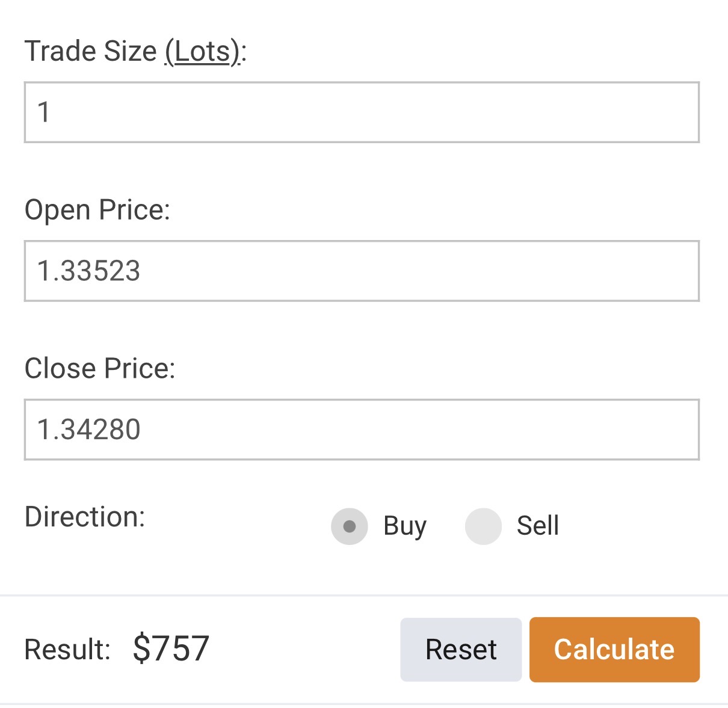The height and width of the screenshot is (708, 728).
Task: Click the Direction label
Action: [x=85, y=517]
